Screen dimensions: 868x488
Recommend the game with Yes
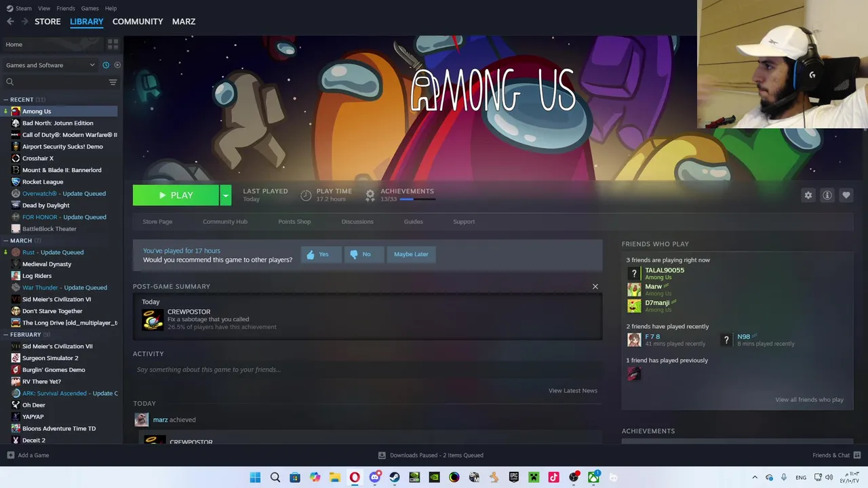click(321, 254)
